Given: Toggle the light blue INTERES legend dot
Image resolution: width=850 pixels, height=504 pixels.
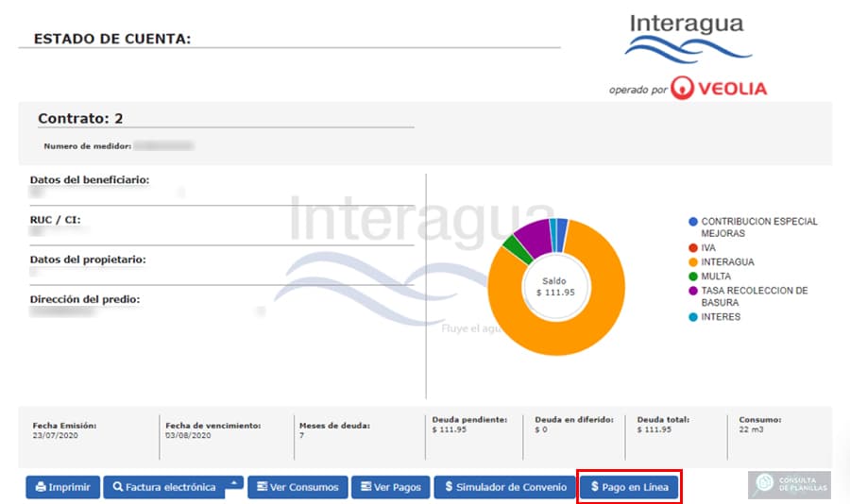Looking at the screenshot, I should click(693, 317).
